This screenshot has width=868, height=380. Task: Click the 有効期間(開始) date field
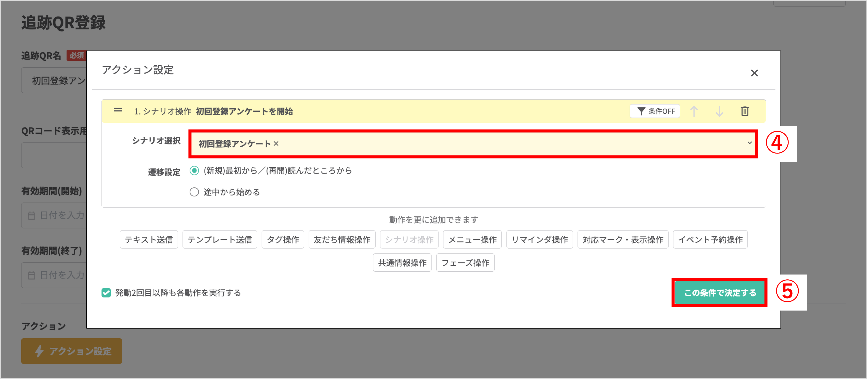(54, 216)
